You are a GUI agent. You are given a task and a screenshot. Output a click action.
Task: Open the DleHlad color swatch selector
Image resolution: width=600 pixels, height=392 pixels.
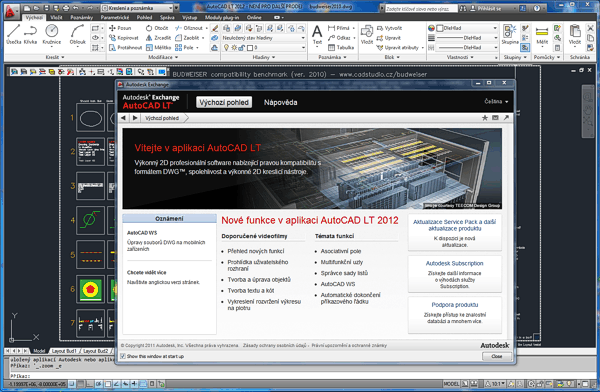tap(463, 28)
